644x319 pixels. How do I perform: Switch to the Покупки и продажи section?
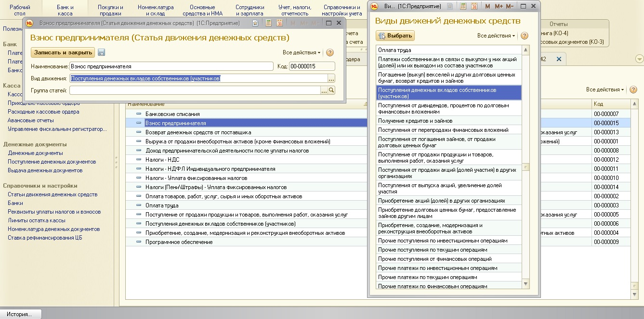(110, 11)
